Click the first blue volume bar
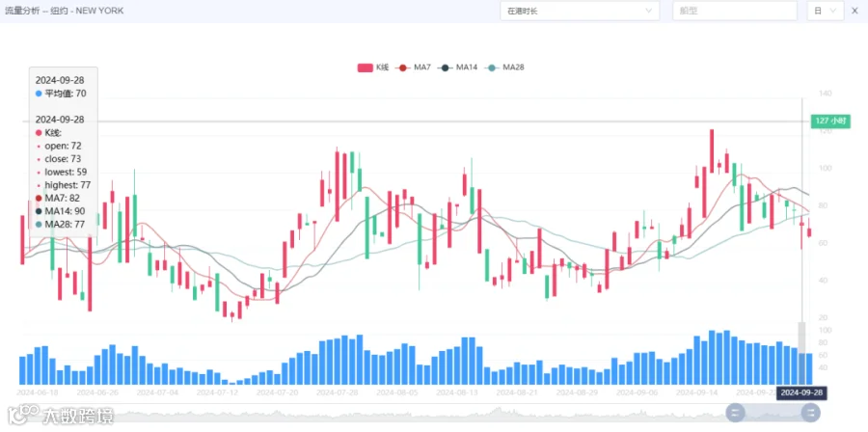 (23, 370)
